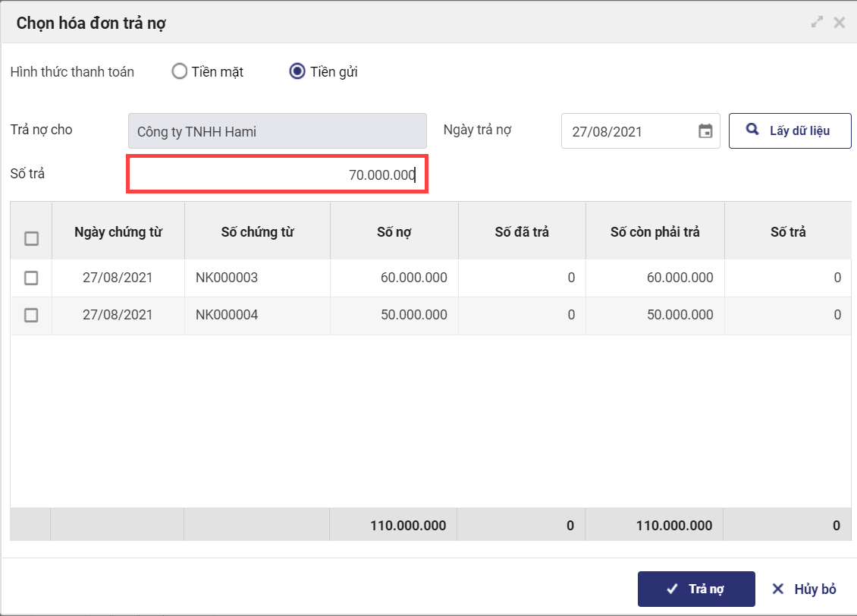857x616 pixels.
Task: Click the Trả nợ cho supplier field
Action: click(x=277, y=131)
